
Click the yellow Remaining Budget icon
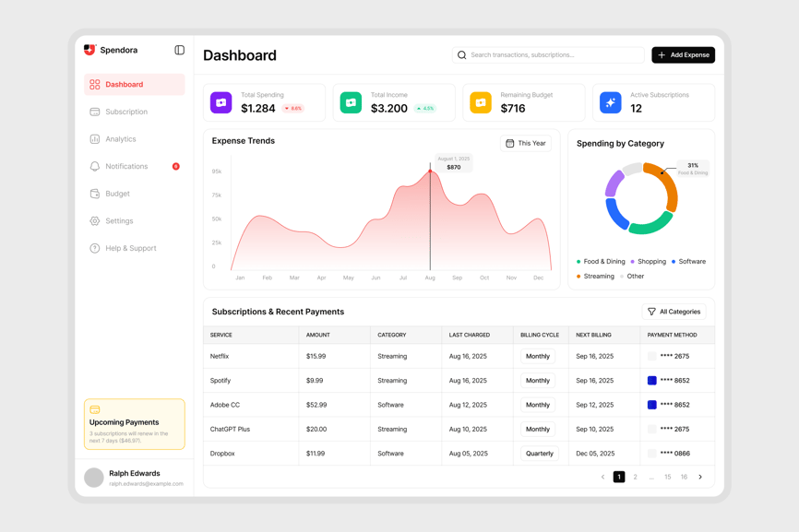[x=481, y=103]
